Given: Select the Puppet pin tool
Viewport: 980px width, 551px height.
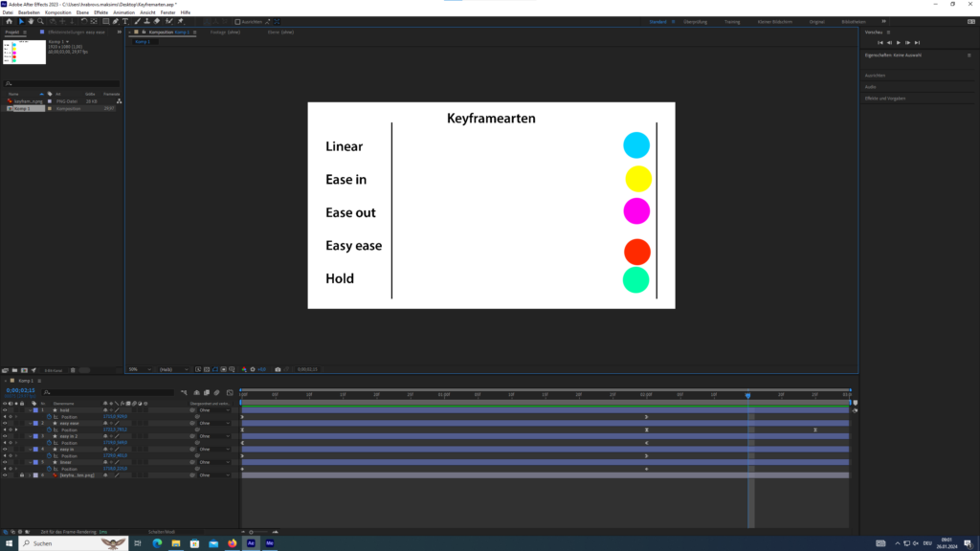Looking at the screenshot, I should pos(180,21).
